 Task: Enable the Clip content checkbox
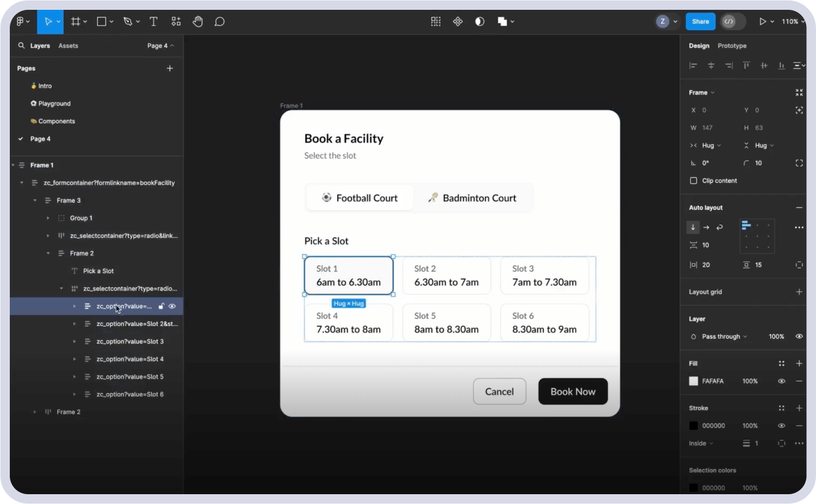[693, 181]
